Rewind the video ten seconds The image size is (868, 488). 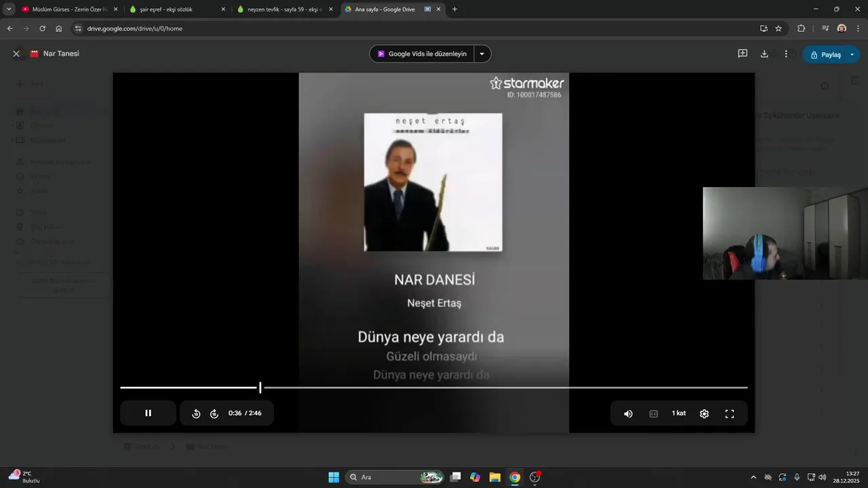(x=196, y=413)
